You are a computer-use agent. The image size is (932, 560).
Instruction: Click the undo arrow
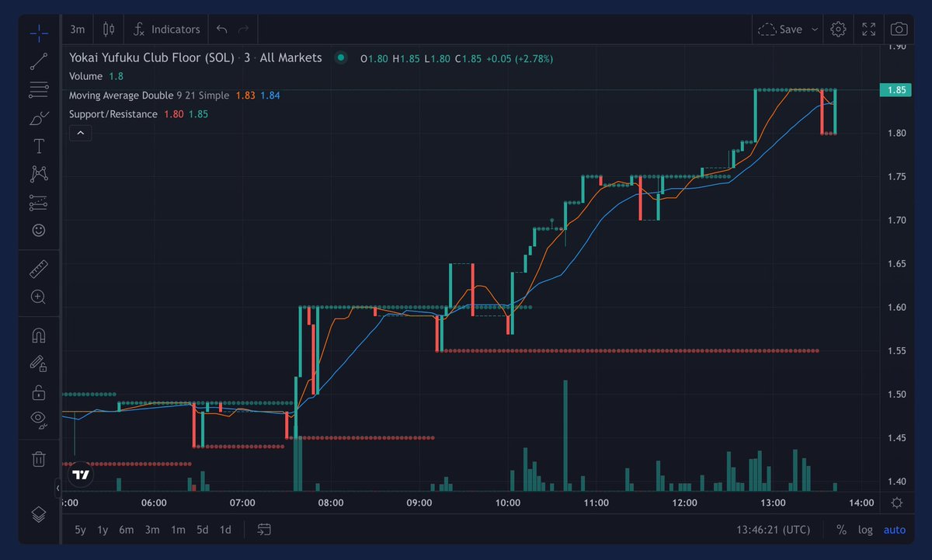point(221,29)
